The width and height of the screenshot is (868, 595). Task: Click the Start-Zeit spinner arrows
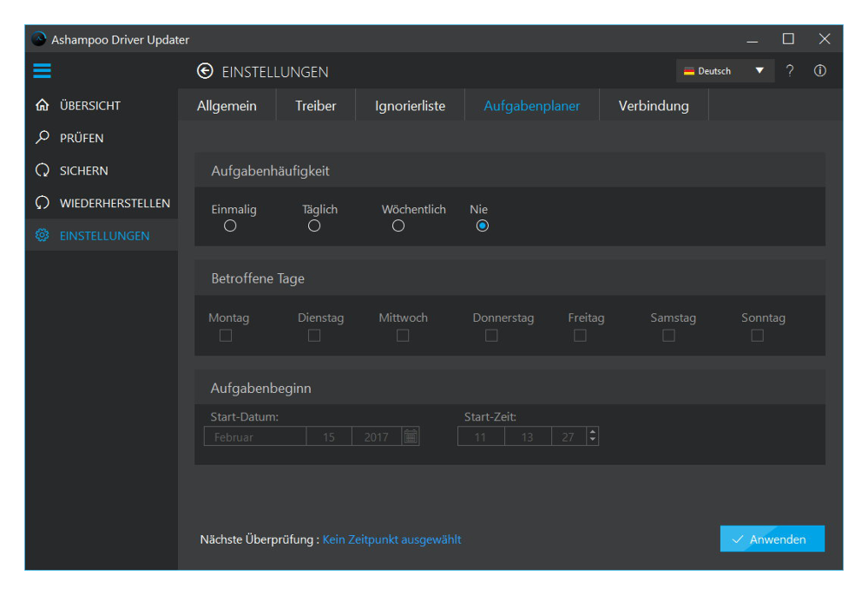tap(592, 436)
